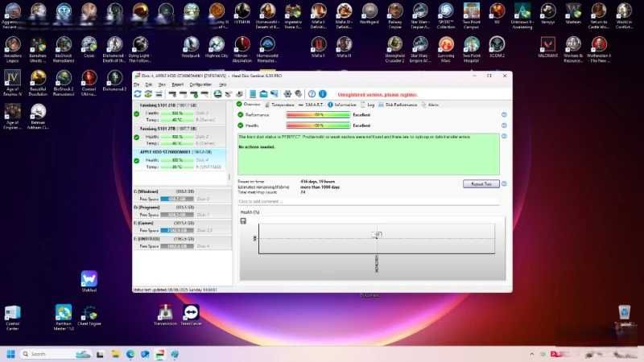The height and width of the screenshot is (362, 644).
Task: Select the C: [Windows] partition entry
Action: (x=183, y=195)
